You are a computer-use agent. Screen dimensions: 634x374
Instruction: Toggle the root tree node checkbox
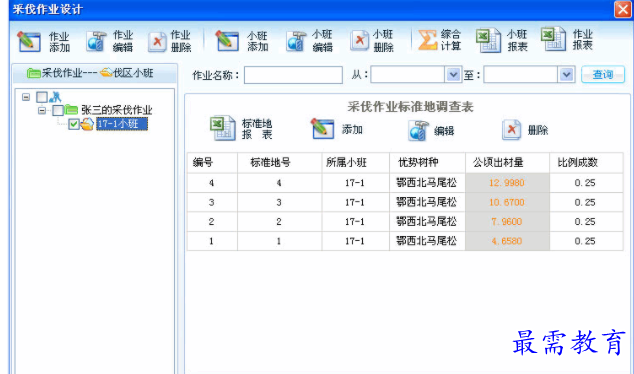click(42, 97)
